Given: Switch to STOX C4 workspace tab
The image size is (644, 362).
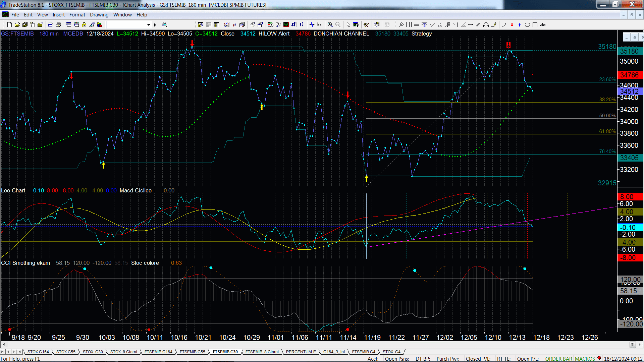Looking at the screenshot, I should (x=391, y=352).
